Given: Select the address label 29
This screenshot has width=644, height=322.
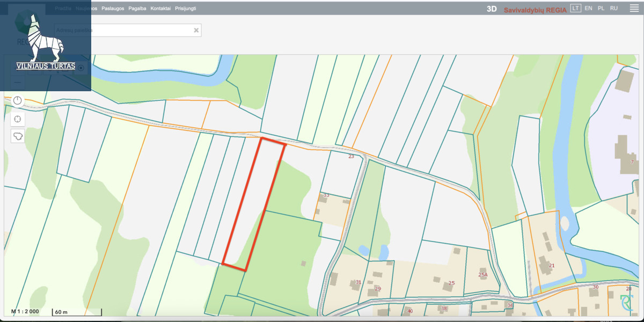Looking at the screenshot, I should (378, 289).
